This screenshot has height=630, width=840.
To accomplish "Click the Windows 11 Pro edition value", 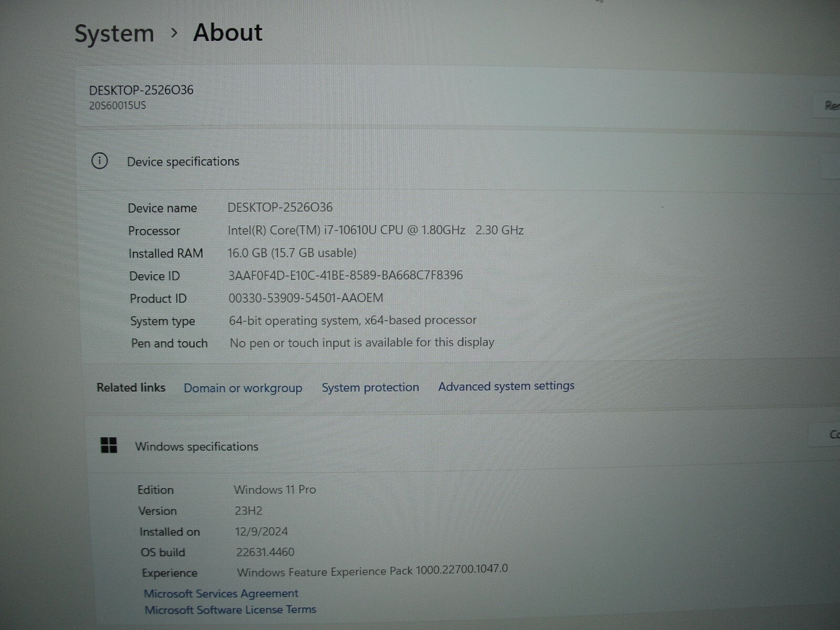I will click(x=274, y=489).
